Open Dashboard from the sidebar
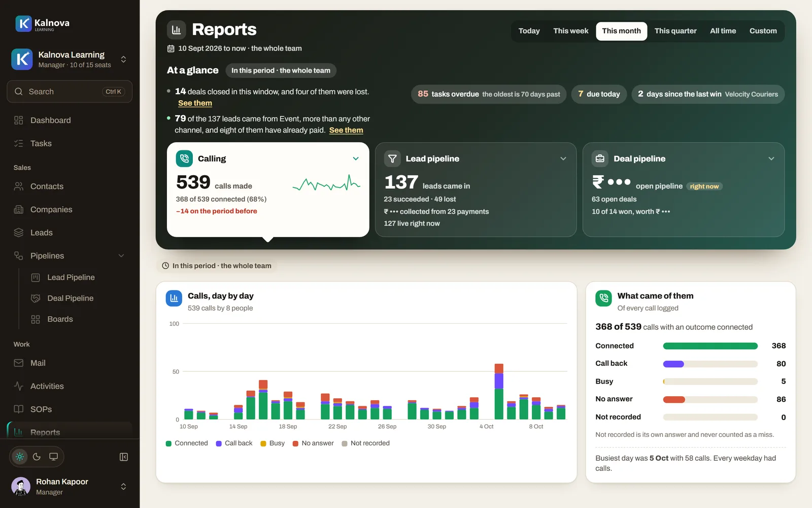812x508 pixels. [70, 120]
